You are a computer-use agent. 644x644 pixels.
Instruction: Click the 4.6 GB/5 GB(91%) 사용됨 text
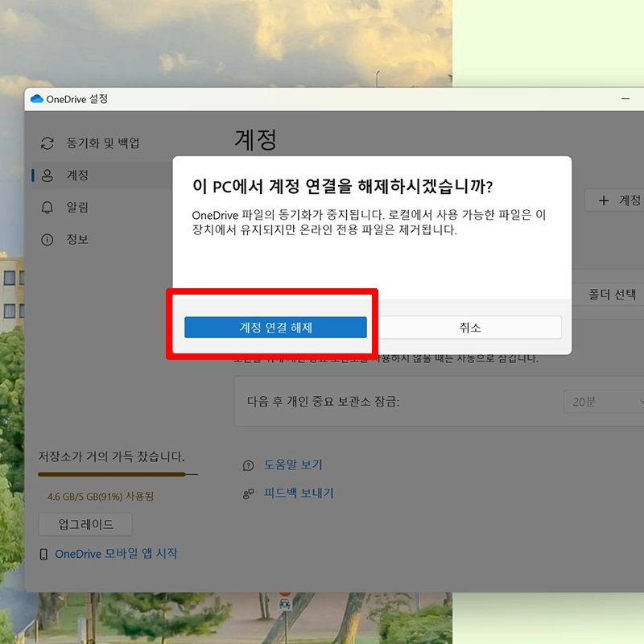[100, 496]
